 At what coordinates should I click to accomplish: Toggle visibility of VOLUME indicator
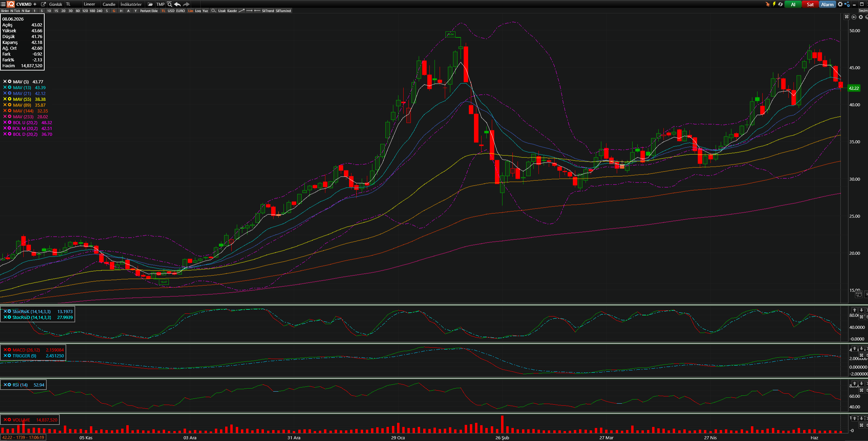click(9, 420)
